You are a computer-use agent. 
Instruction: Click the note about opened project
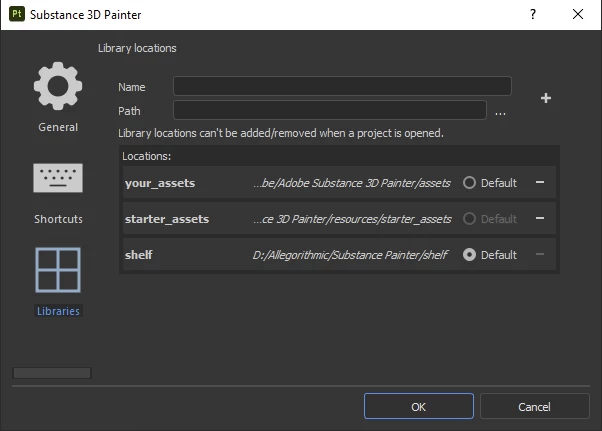tap(281, 133)
